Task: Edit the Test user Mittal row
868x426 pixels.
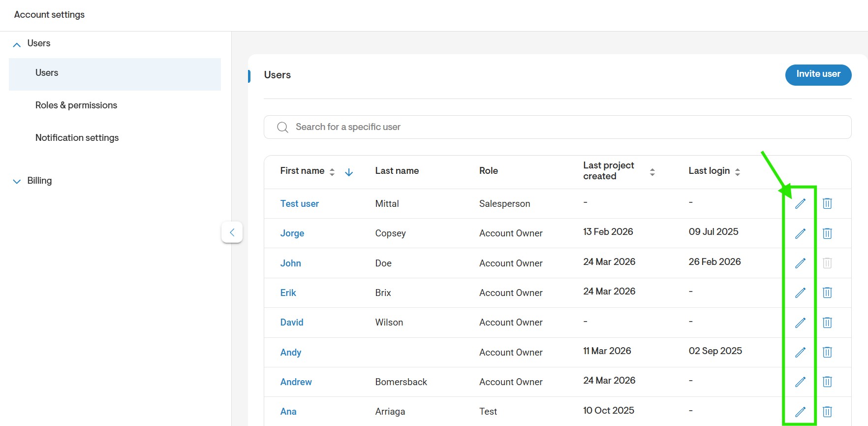Action: (801, 203)
